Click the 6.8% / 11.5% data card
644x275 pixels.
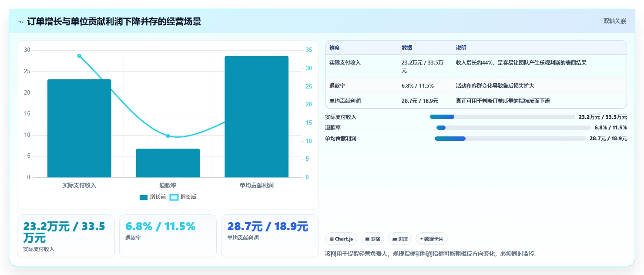(x=168, y=236)
